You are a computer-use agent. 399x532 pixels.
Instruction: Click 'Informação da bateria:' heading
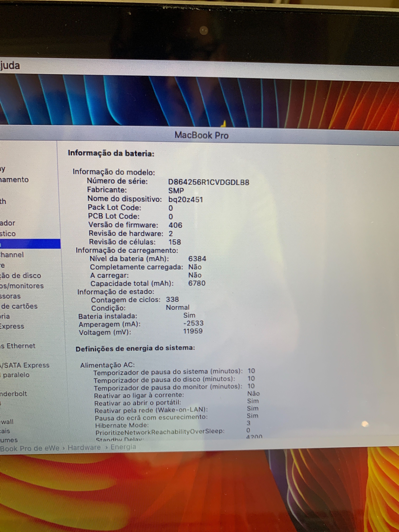[111, 153]
